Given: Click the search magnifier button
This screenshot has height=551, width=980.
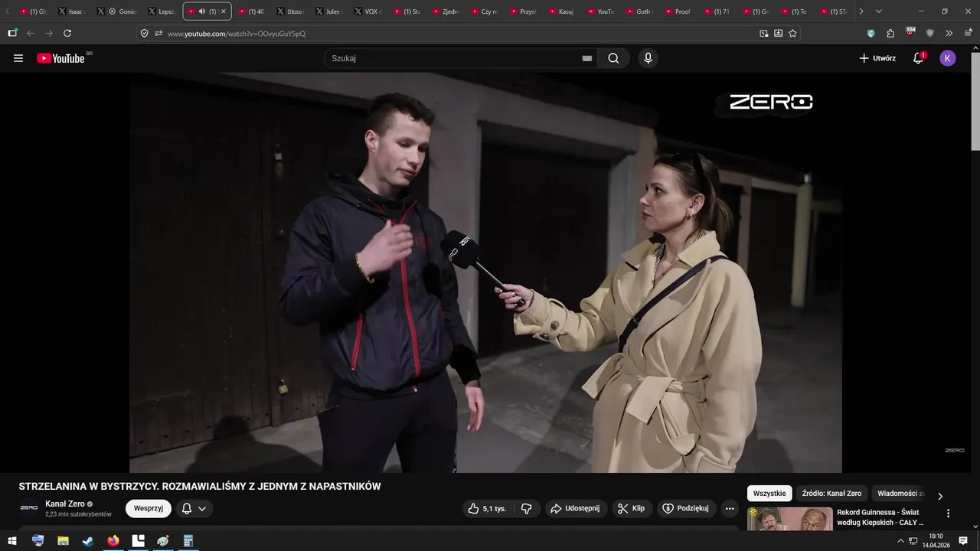Looking at the screenshot, I should pos(613,58).
